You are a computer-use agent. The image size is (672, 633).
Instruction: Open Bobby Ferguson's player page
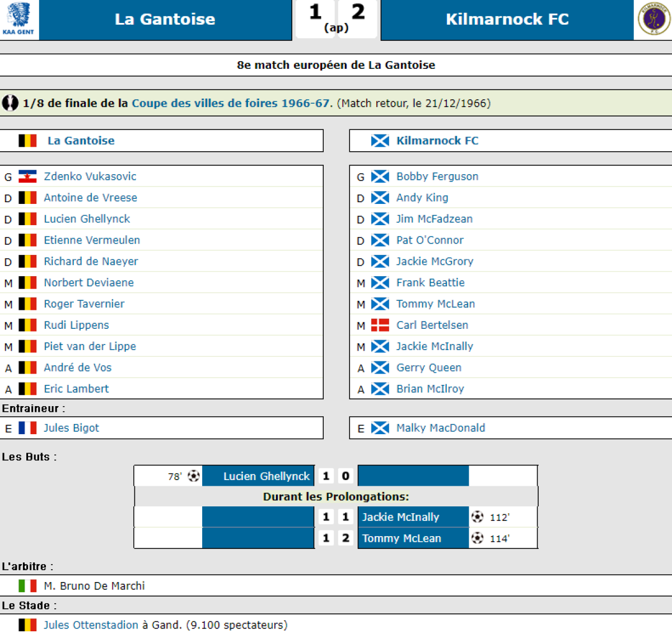click(437, 176)
